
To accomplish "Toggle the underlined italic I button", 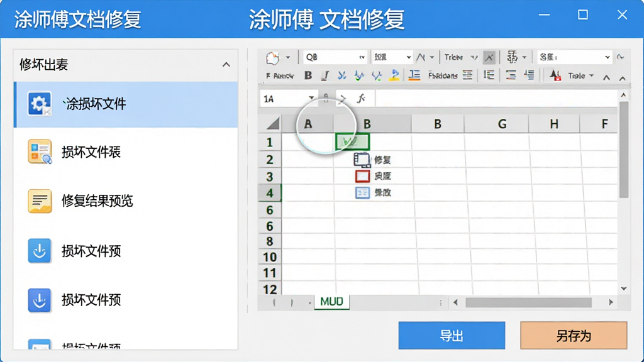I will tap(325, 75).
